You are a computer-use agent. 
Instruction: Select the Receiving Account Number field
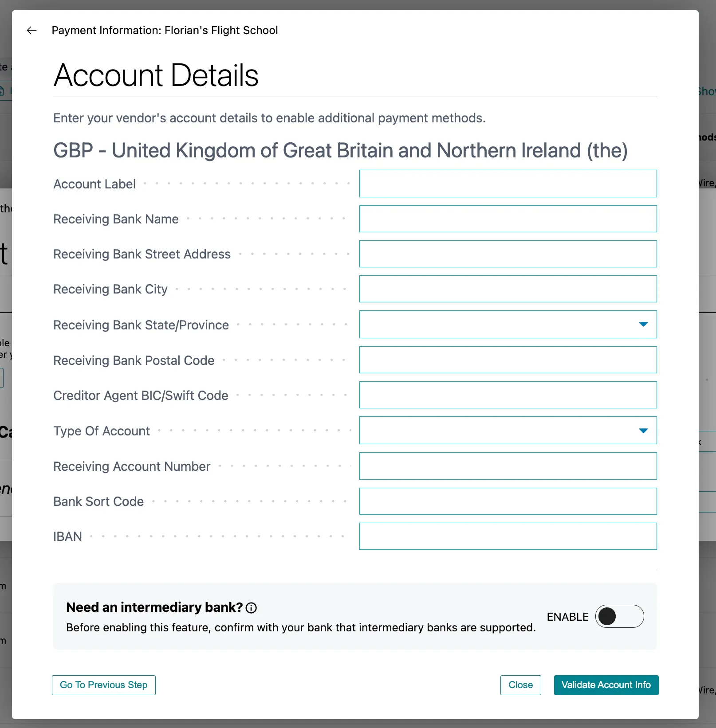(508, 466)
